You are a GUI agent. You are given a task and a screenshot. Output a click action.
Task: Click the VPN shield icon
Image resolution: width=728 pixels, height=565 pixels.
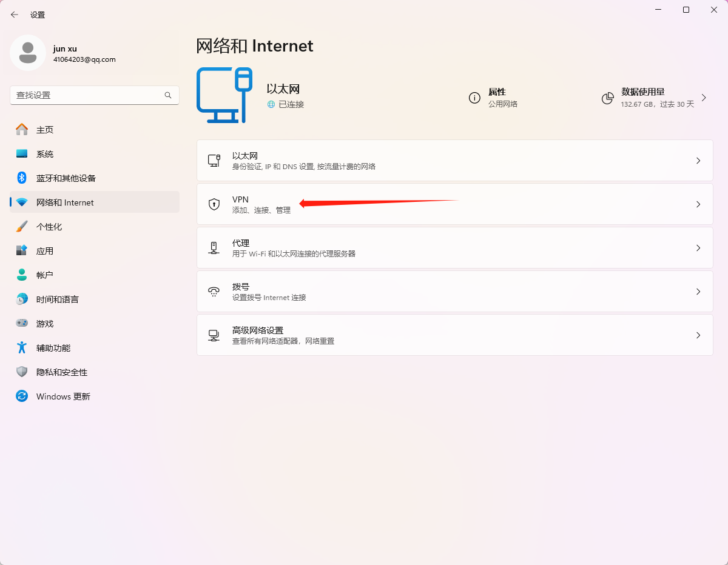214,204
